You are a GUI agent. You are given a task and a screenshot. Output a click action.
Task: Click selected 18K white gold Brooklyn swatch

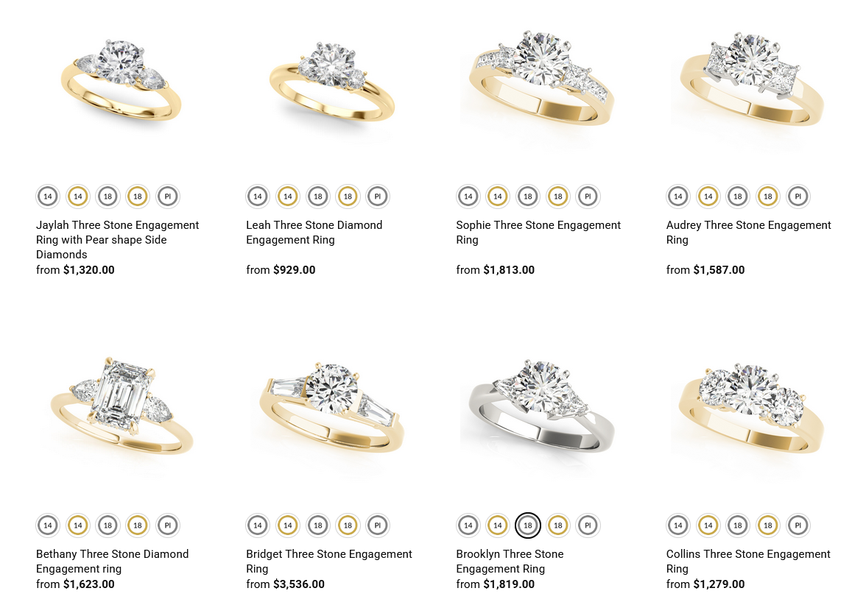click(x=528, y=525)
